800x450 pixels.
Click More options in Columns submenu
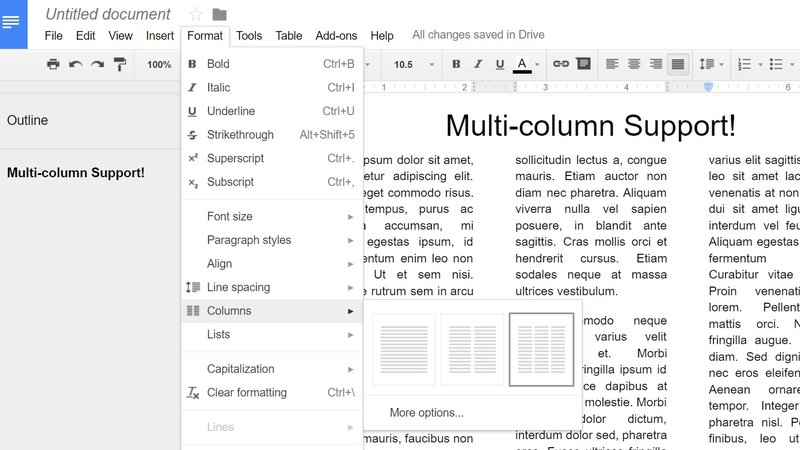pos(427,412)
